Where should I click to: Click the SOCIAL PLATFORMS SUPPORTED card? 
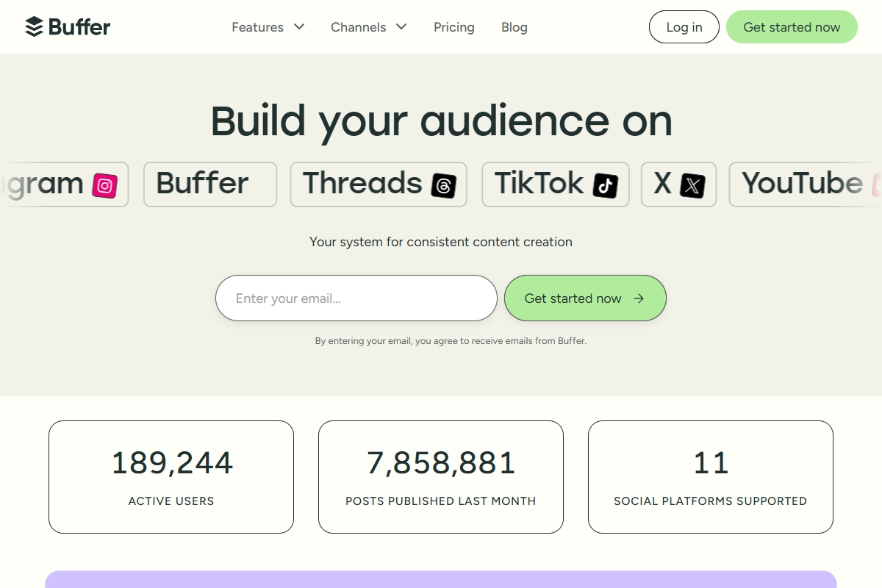tap(710, 476)
